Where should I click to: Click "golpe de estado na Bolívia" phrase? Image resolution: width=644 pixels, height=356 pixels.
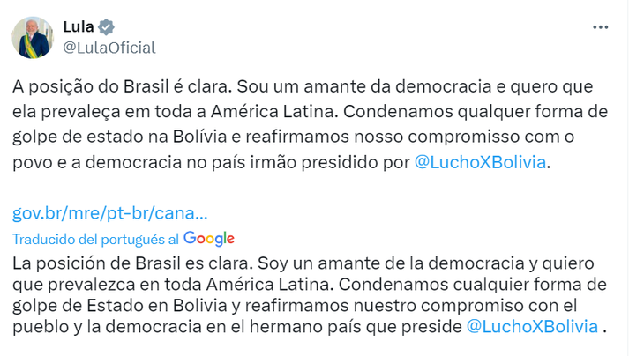pyautogui.click(x=107, y=137)
